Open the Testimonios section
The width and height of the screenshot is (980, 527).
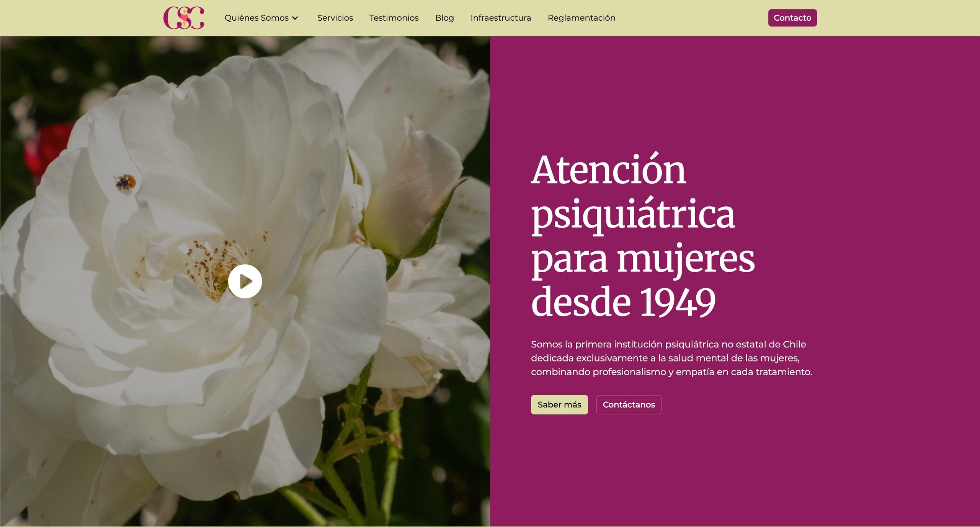point(394,18)
